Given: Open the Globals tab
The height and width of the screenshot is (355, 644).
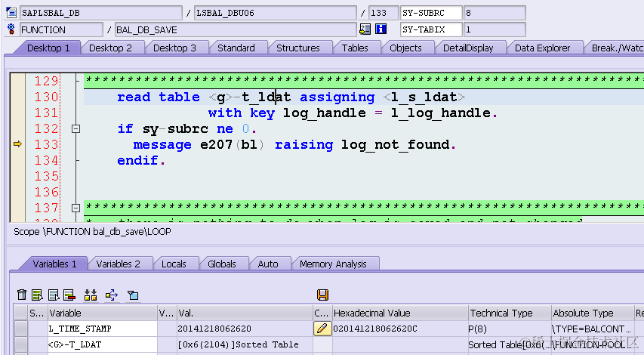Looking at the screenshot, I should (x=222, y=264).
